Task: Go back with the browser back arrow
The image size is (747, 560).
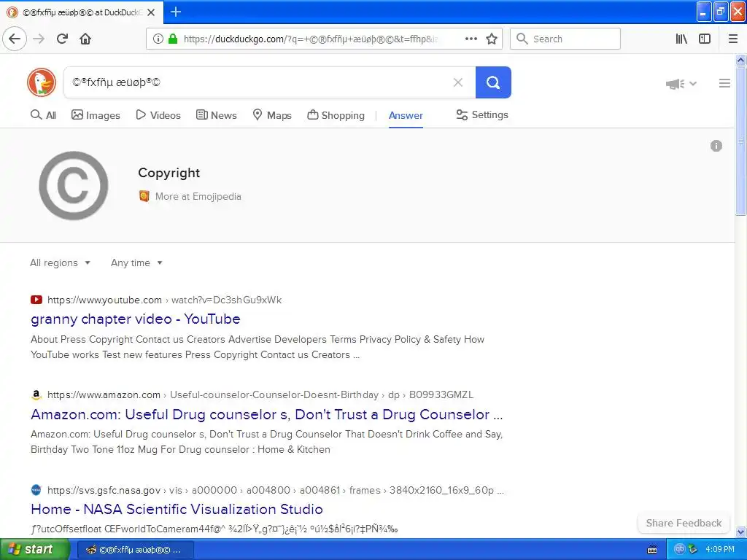Action: (x=15, y=39)
